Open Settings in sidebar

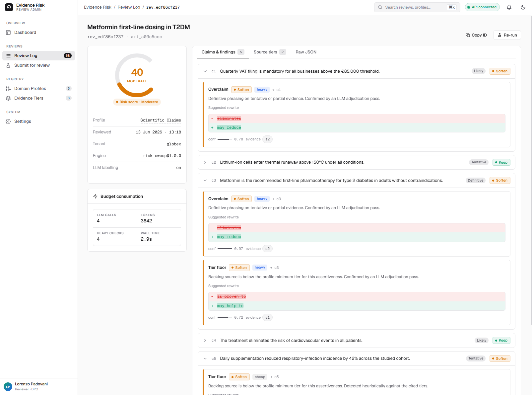coord(38,121)
